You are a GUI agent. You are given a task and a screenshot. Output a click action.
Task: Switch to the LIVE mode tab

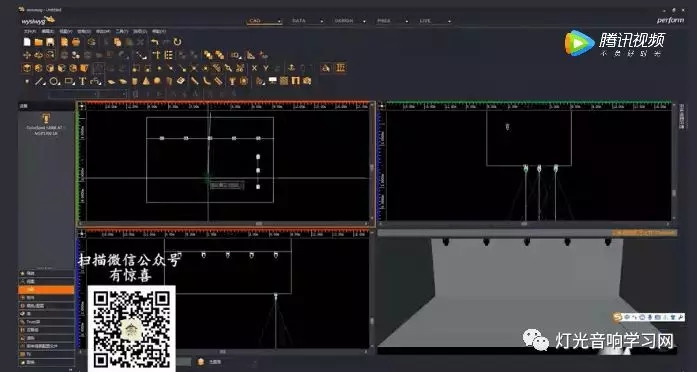425,21
